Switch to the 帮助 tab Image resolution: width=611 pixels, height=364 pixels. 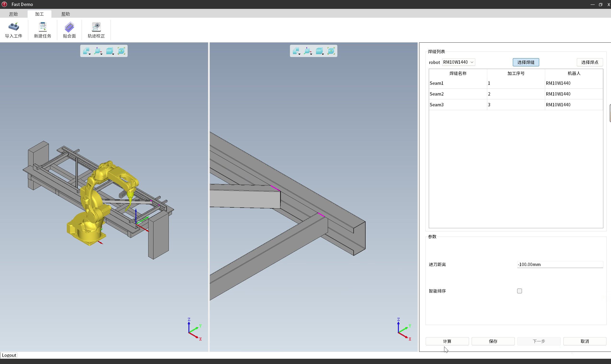point(65,14)
